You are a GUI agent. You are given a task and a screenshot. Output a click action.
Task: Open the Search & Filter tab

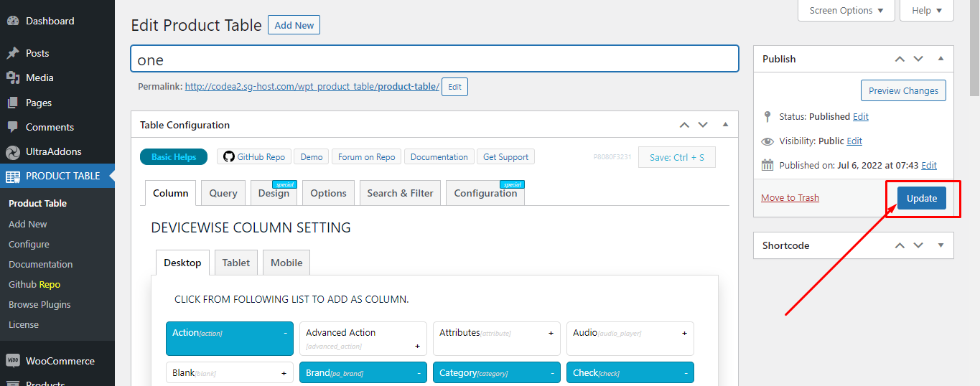pyautogui.click(x=401, y=193)
